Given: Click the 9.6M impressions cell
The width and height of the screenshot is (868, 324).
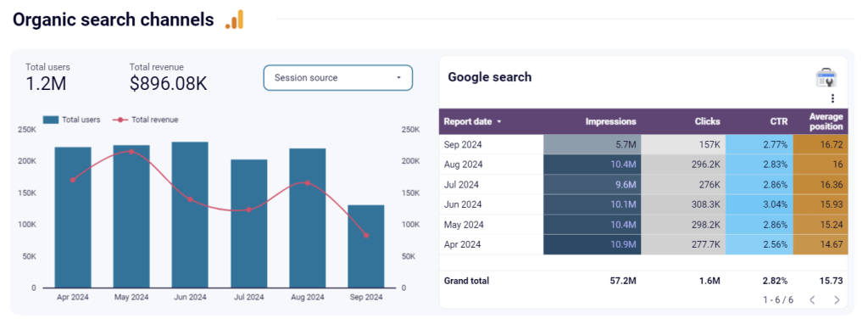Looking at the screenshot, I should click(593, 184).
